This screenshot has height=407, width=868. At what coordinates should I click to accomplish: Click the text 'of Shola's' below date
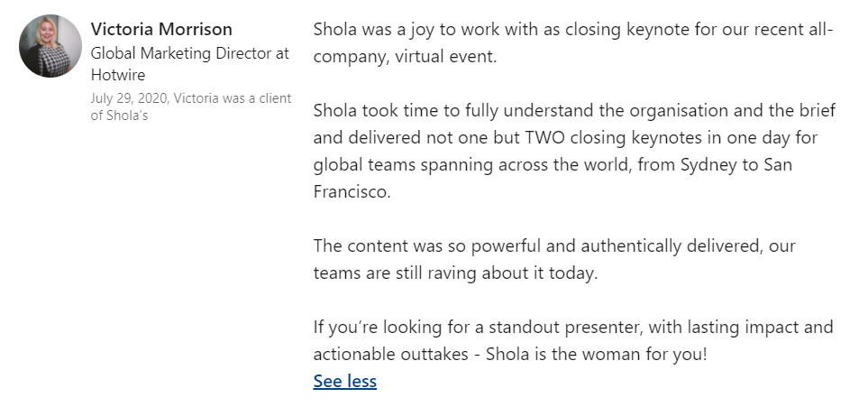tap(119, 116)
